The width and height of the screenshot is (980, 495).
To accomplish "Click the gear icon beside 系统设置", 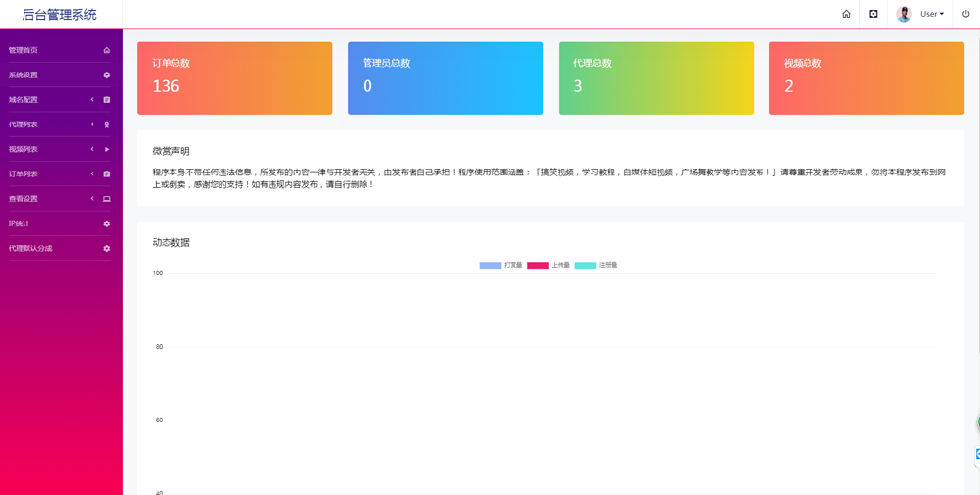I will pyautogui.click(x=107, y=75).
